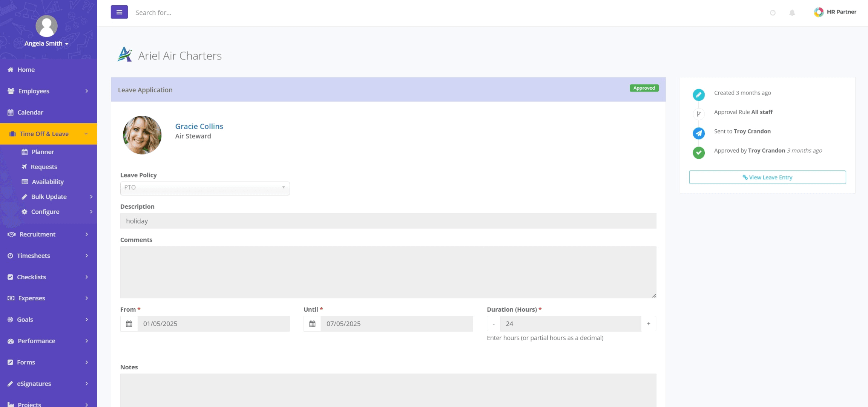Click the Planner calendar icon
Viewport: 868px width, 407px height.
pos(25,152)
